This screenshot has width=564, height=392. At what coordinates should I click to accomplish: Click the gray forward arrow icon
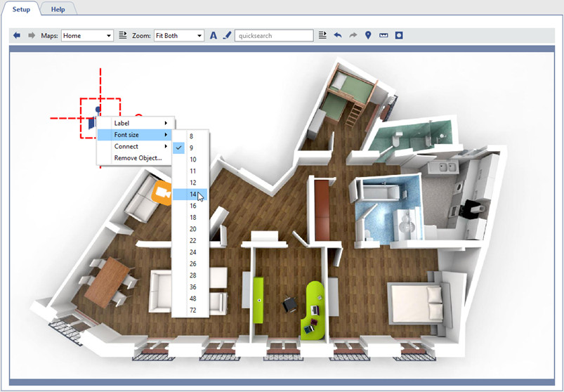pos(32,35)
